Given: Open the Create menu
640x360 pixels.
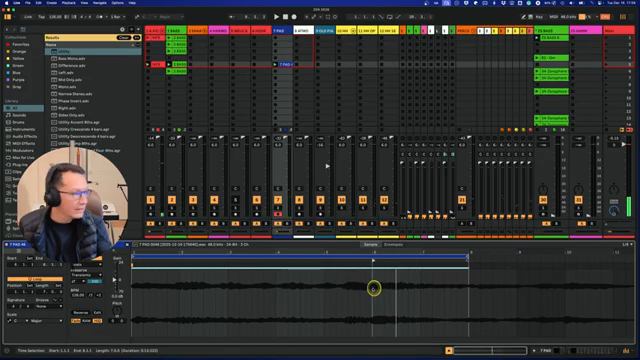Looking at the screenshot, I should click(51, 3).
